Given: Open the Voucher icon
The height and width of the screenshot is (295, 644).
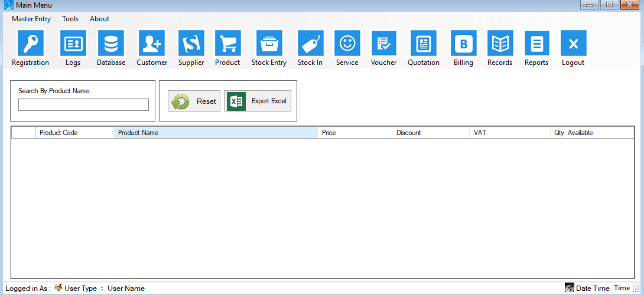Looking at the screenshot, I should [384, 43].
